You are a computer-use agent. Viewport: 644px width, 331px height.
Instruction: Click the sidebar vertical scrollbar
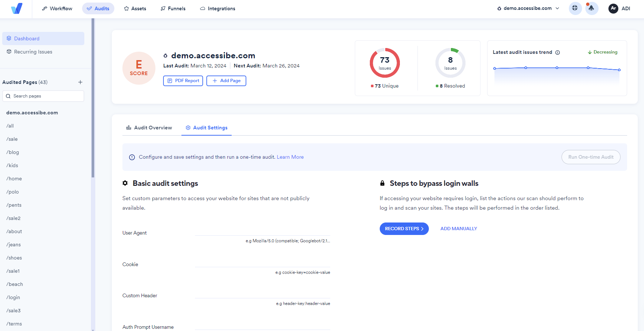93,98
